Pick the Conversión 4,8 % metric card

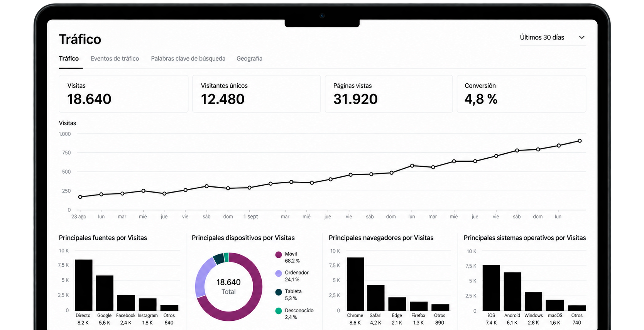click(521, 94)
